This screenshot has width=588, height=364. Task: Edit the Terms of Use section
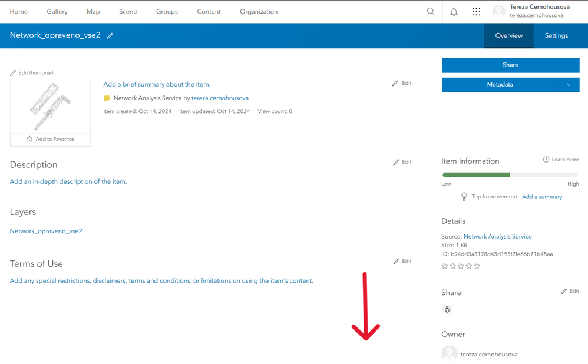pos(402,262)
